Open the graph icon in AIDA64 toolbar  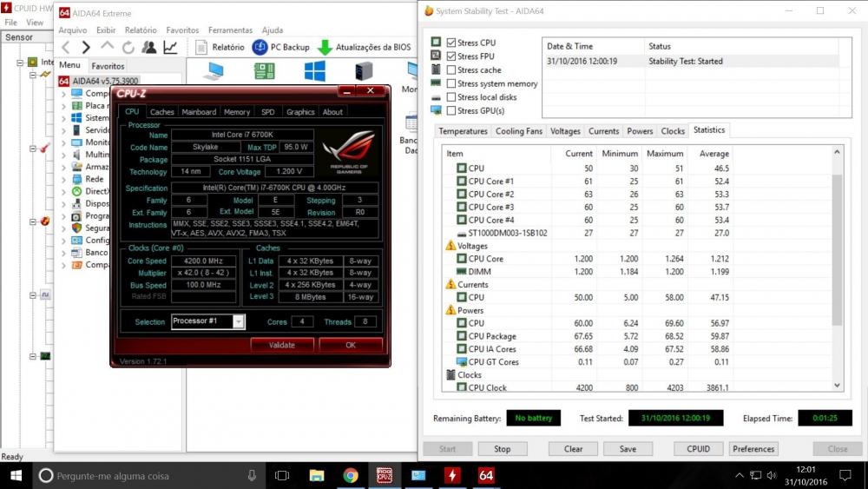(x=171, y=47)
